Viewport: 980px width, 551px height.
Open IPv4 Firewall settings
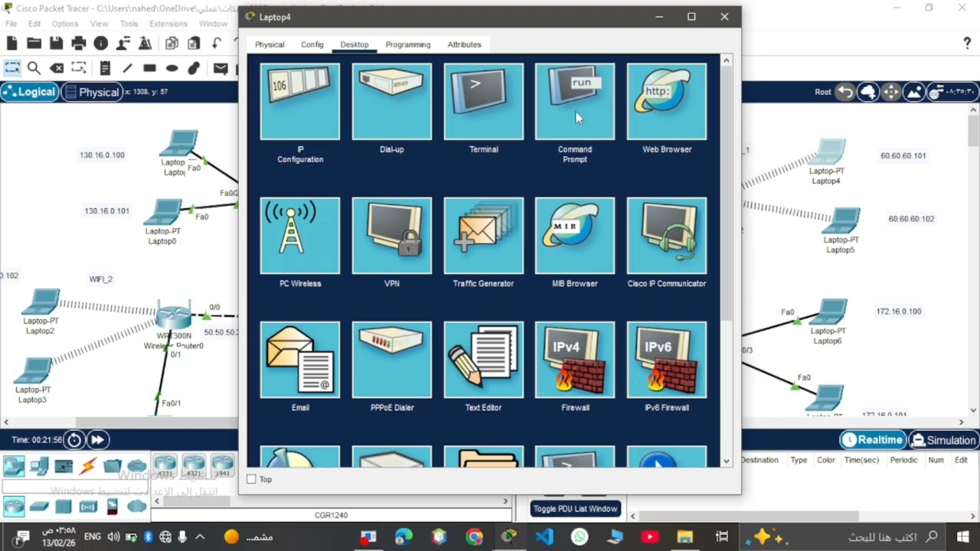click(575, 360)
